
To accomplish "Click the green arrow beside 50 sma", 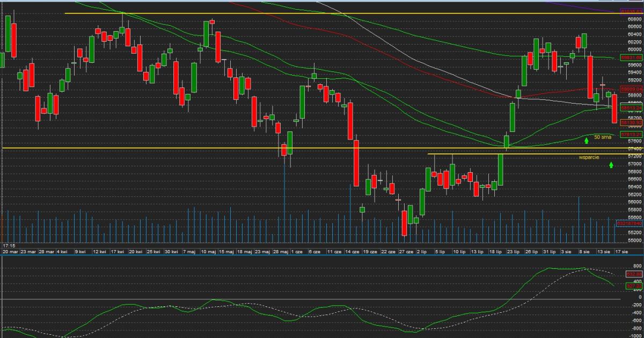I will pos(587,141).
